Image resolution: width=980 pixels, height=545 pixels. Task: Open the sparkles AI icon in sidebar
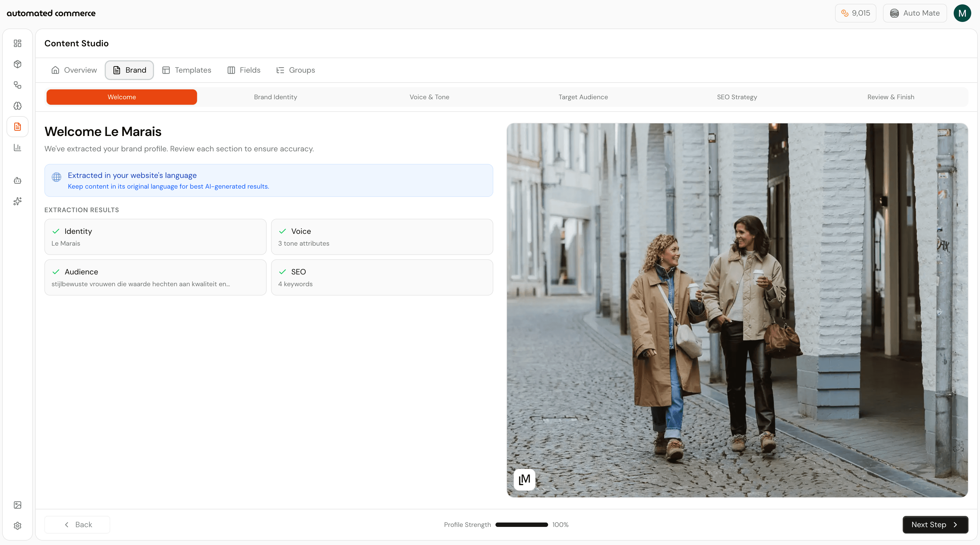pyautogui.click(x=18, y=201)
